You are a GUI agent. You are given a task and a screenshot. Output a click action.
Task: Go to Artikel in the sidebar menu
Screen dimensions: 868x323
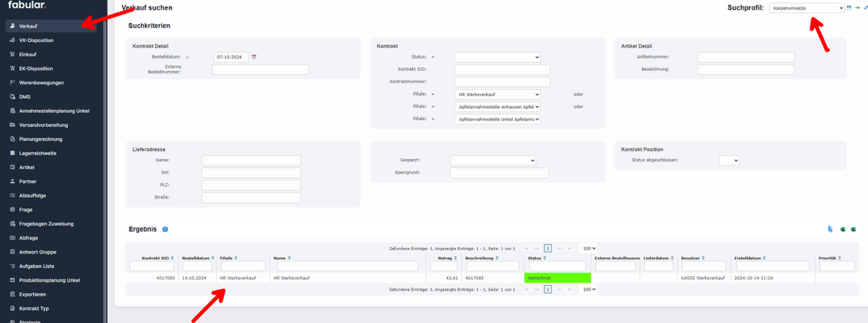(x=27, y=167)
